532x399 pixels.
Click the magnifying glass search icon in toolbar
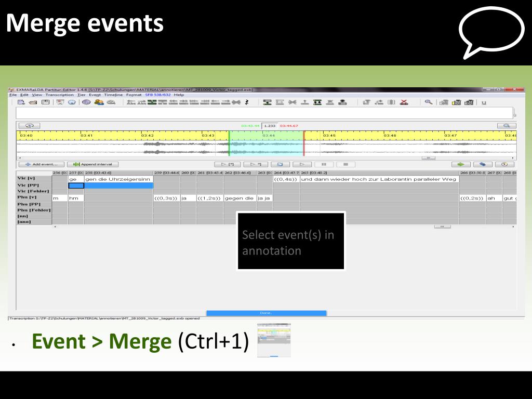(429, 102)
